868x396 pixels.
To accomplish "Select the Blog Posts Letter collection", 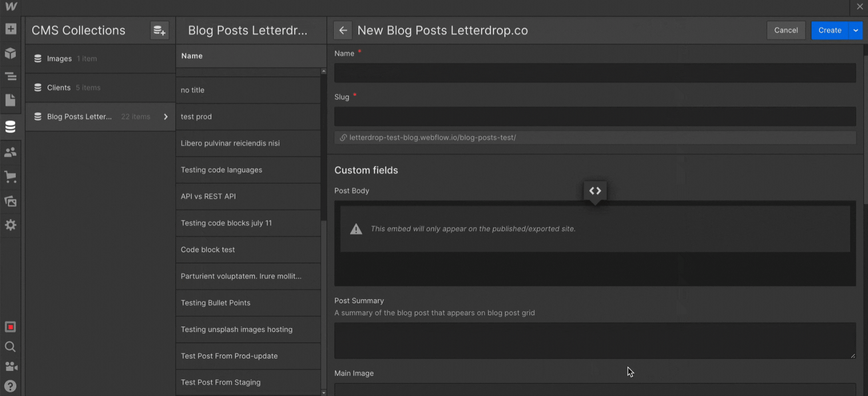I will (x=100, y=117).
